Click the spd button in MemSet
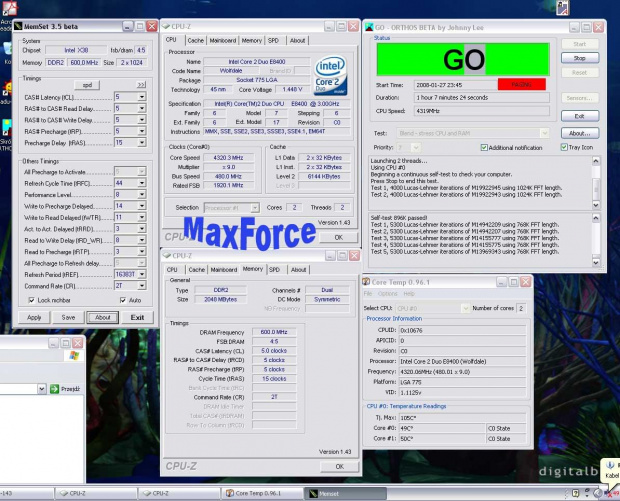This screenshot has height=501, width=620. [x=87, y=85]
